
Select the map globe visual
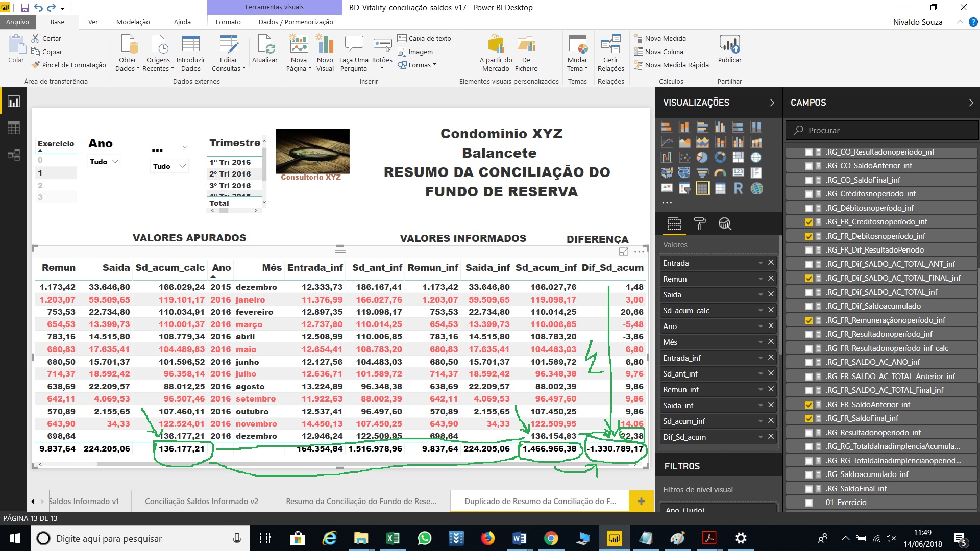[x=756, y=158]
